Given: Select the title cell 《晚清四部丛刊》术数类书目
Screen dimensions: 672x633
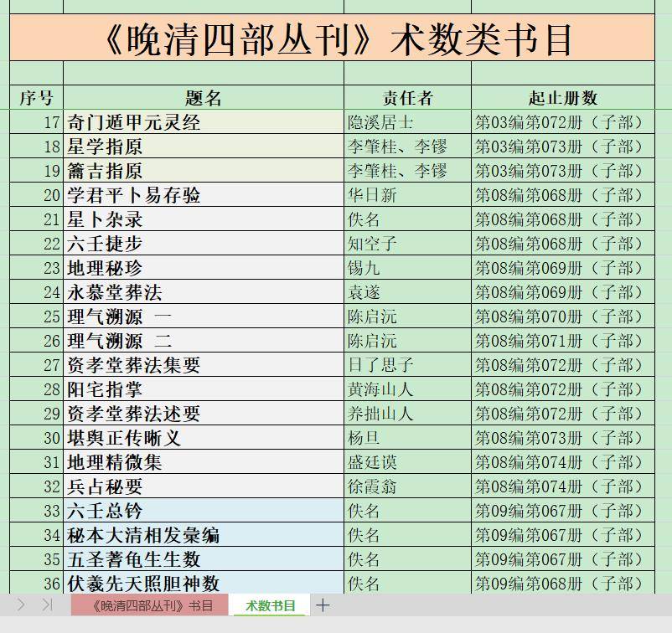Looking at the screenshot, I should click(x=336, y=39).
